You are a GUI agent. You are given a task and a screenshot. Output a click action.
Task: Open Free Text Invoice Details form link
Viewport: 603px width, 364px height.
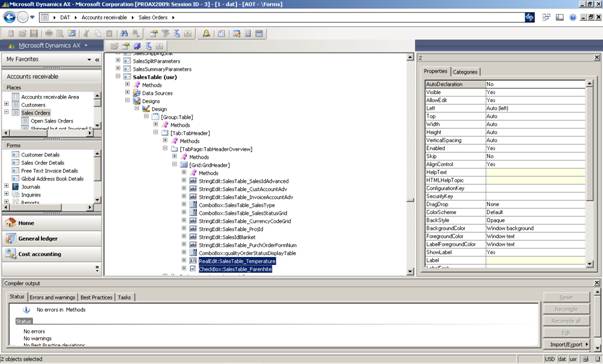pyautogui.click(x=50, y=171)
